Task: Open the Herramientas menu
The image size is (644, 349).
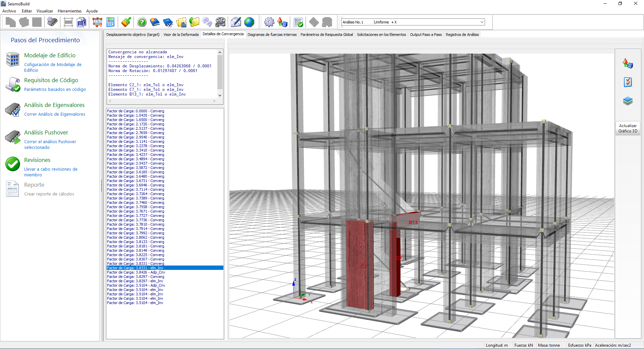Action: [69, 11]
